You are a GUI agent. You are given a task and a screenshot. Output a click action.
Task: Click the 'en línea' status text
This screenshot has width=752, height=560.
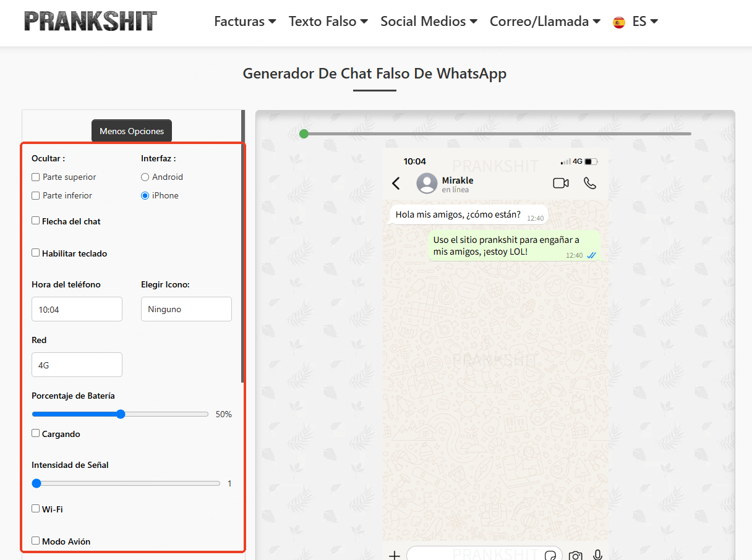pos(455,190)
